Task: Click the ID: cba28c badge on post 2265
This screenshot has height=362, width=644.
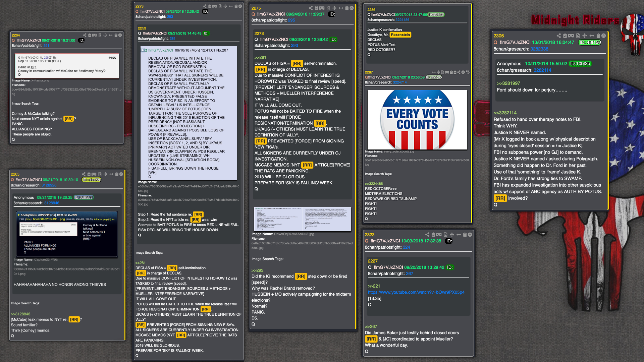Action: click(92, 180)
